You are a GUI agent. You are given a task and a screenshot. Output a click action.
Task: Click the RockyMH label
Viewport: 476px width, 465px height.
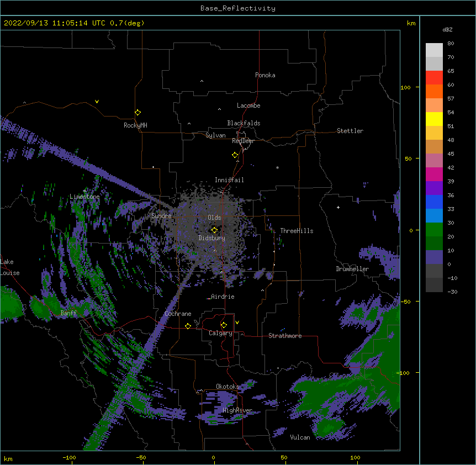pyautogui.click(x=135, y=125)
